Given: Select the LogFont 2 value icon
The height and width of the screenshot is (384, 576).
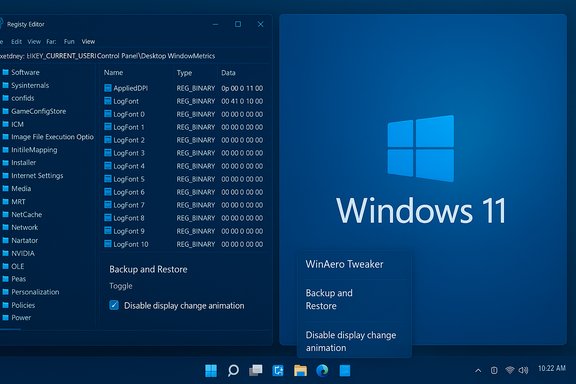Looking at the screenshot, I should click(108, 140).
